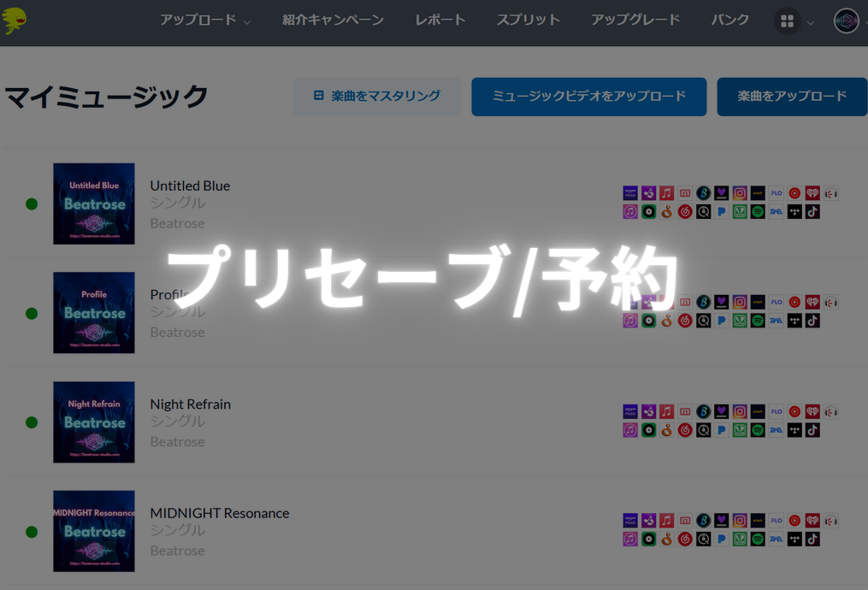Click the DistroKid logo in the header

pos(15,21)
